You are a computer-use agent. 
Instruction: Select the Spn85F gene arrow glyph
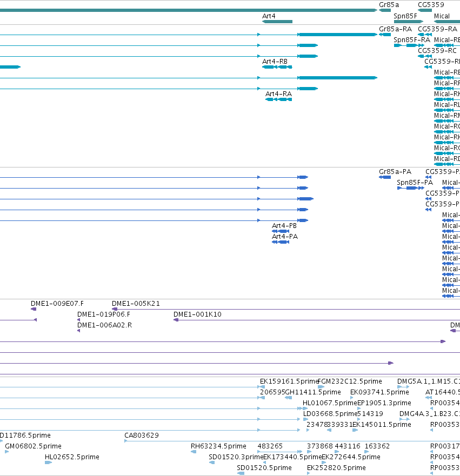(x=409, y=22)
